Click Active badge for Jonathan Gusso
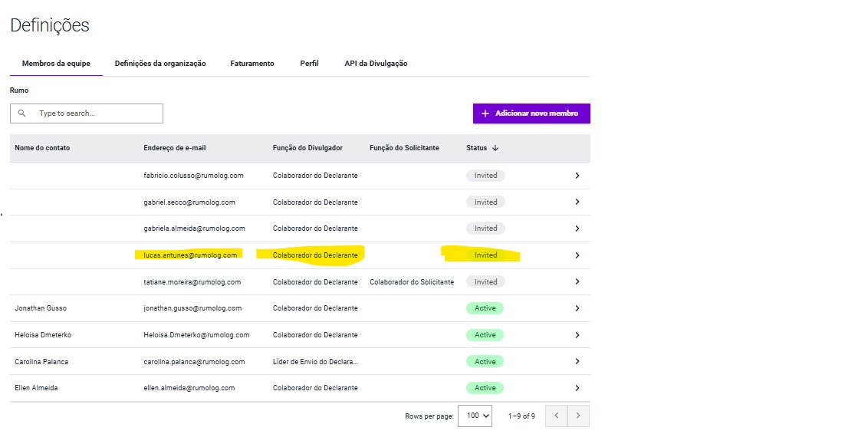This screenshot has width=868, height=434. point(485,308)
